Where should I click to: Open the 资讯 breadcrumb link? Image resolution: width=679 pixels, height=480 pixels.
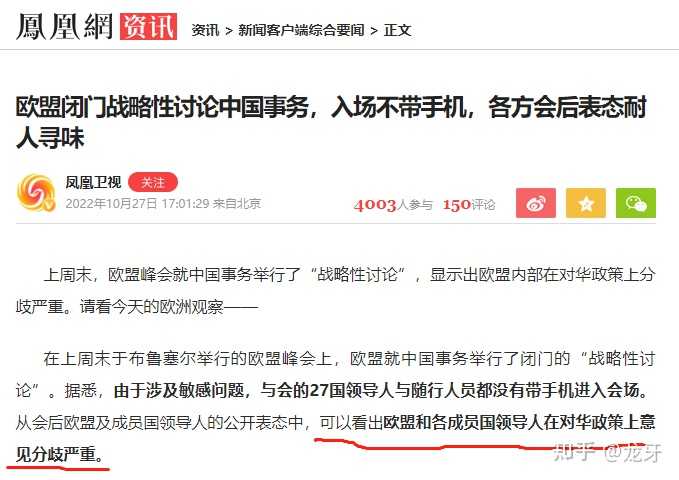(x=205, y=30)
